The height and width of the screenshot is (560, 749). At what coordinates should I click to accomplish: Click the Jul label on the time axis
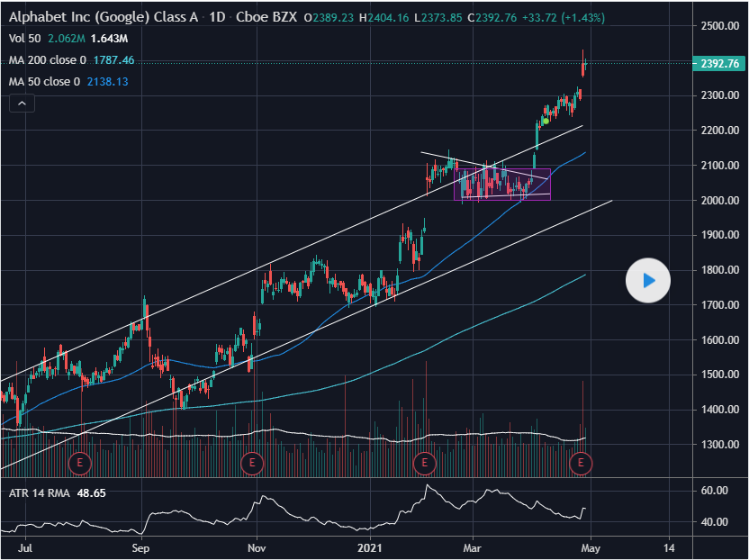pyautogui.click(x=25, y=548)
